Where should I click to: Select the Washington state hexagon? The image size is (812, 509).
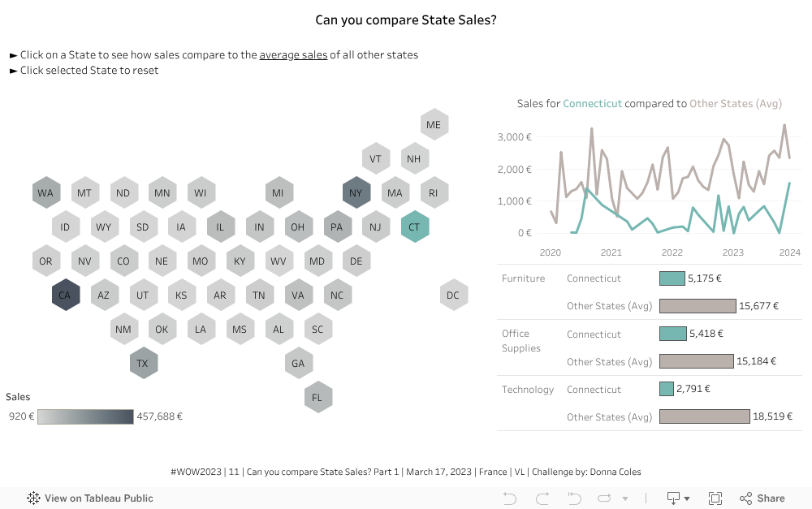[45, 193]
